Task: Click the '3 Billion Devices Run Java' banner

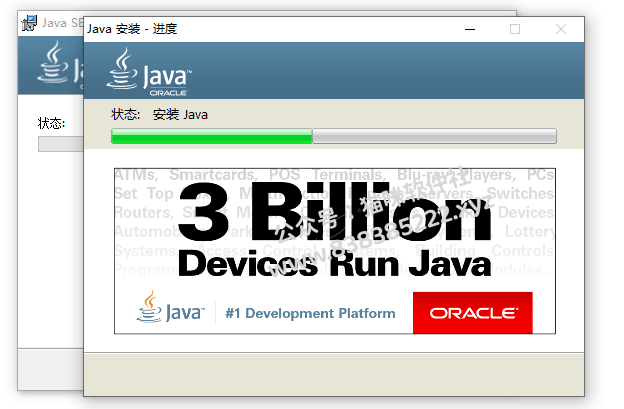Action: 335,251
